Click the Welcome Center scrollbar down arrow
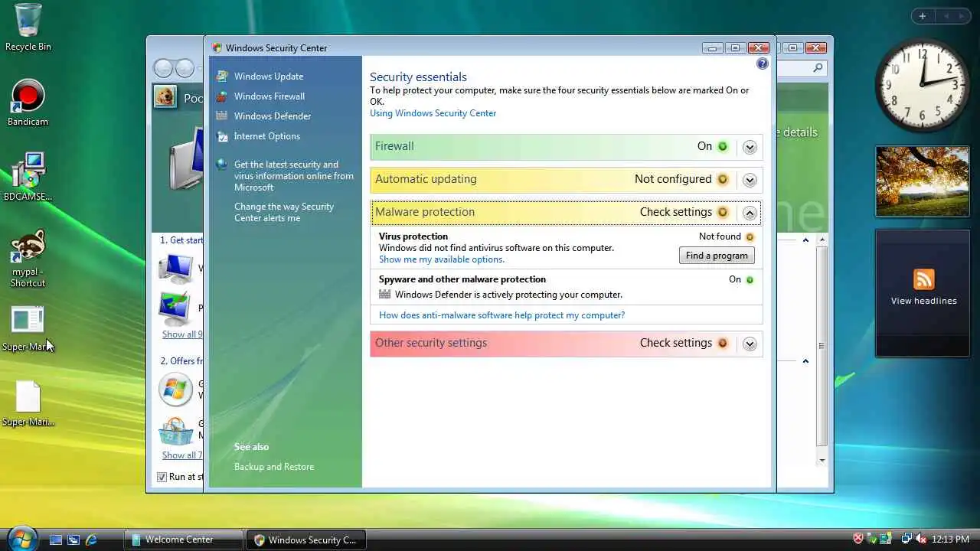This screenshot has height=551, width=980. pyautogui.click(x=822, y=460)
